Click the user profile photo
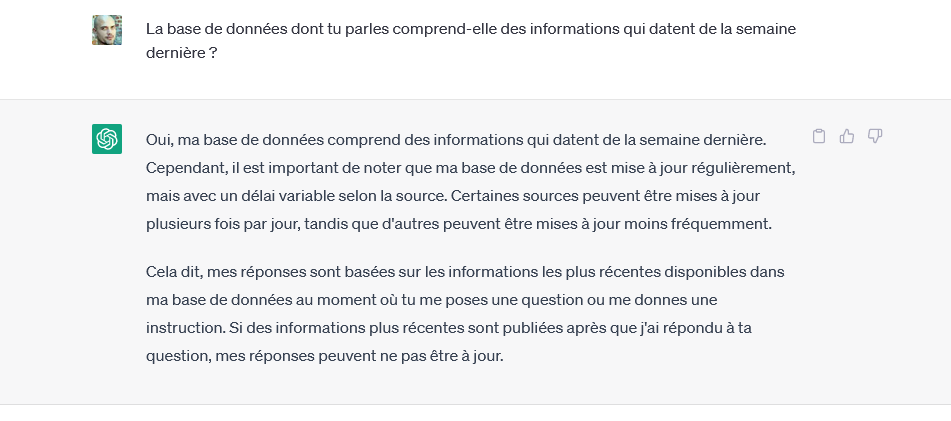 [x=107, y=30]
